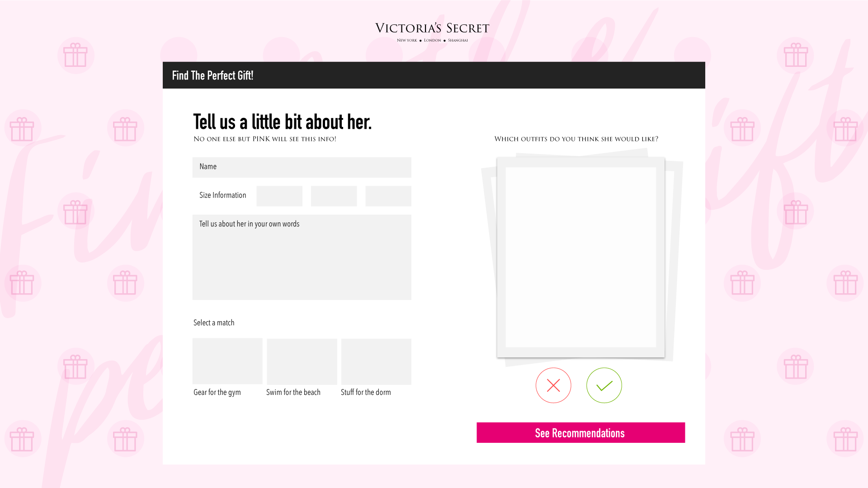The image size is (868, 488).
Task: Click the Swim for the beach label
Action: tap(293, 392)
